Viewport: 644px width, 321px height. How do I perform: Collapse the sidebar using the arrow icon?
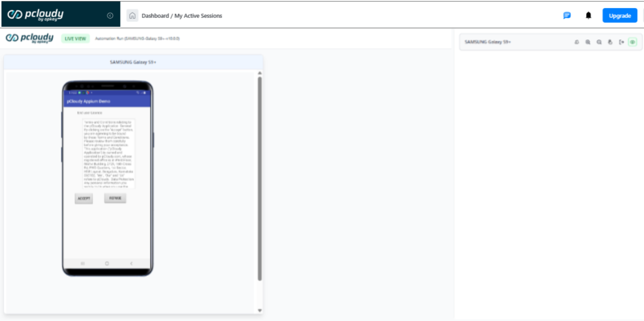[110, 15]
